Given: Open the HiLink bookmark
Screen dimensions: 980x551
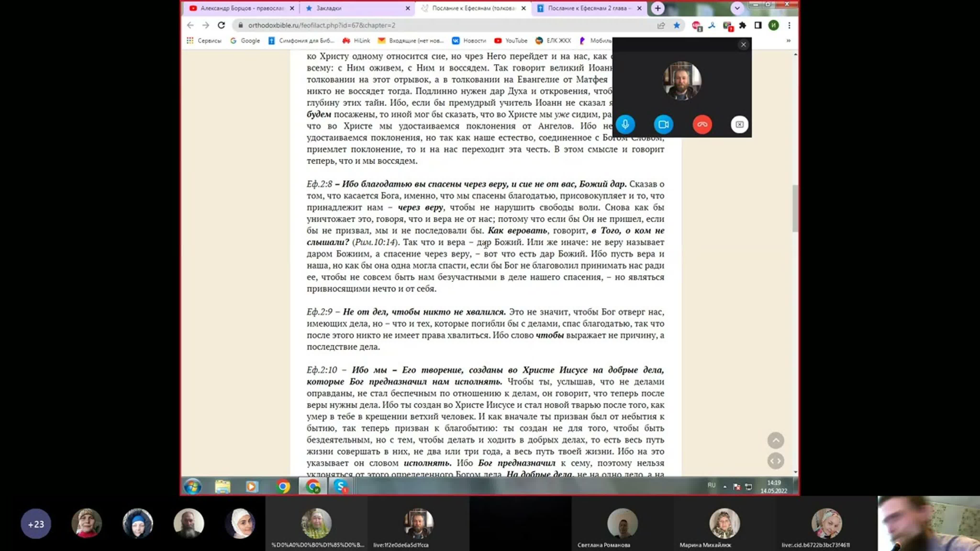Looking at the screenshot, I should click(x=356, y=40).
